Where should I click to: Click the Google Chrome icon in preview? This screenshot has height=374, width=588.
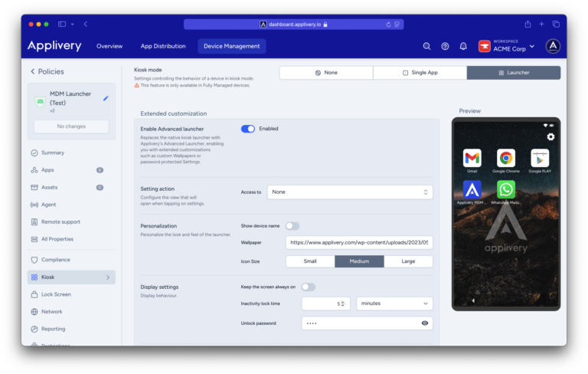[x=506, y=158]
